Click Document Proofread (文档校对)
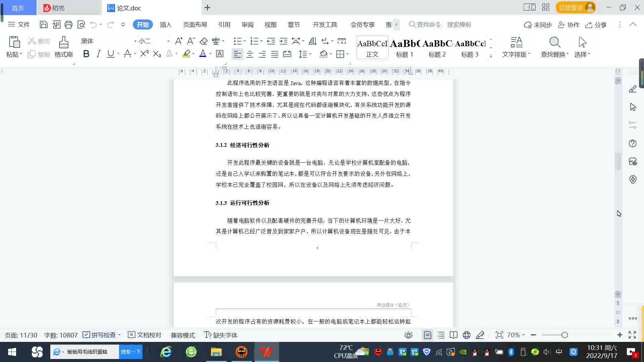The image size is (644, 362). pyautogui.click(x=145, y=335)
